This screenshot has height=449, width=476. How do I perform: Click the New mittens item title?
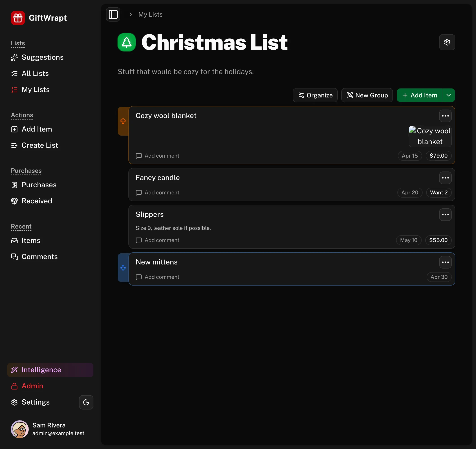(x=156, y=262)
